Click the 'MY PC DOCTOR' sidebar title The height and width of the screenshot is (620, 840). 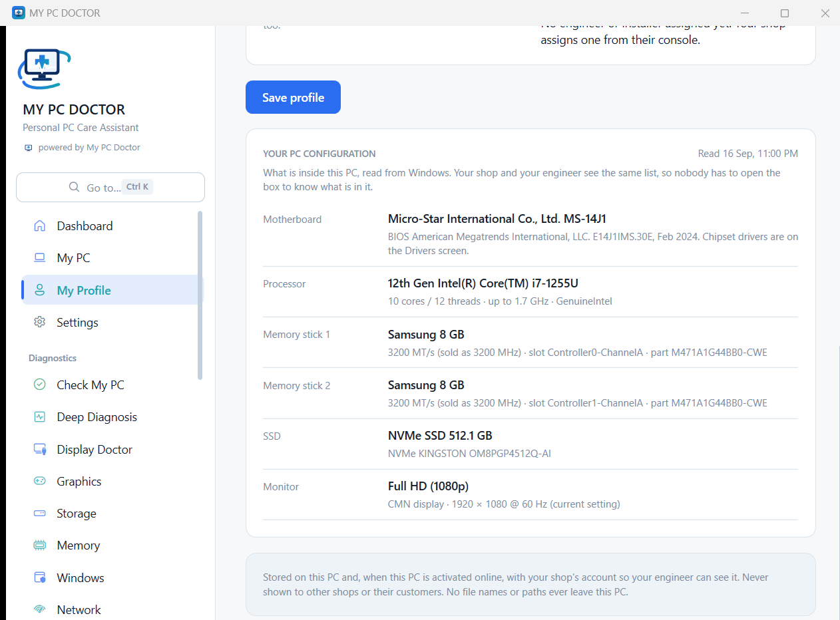[x=74, y=110]
